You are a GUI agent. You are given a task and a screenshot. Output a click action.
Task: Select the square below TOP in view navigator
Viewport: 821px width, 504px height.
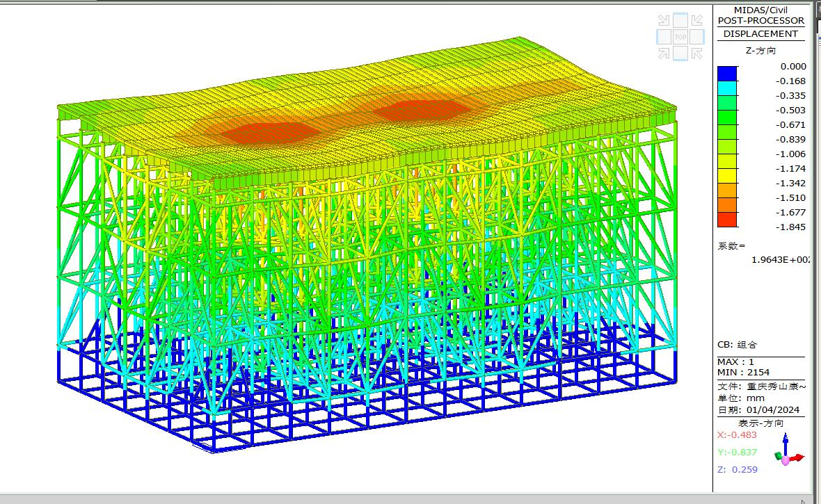point(680,53)
